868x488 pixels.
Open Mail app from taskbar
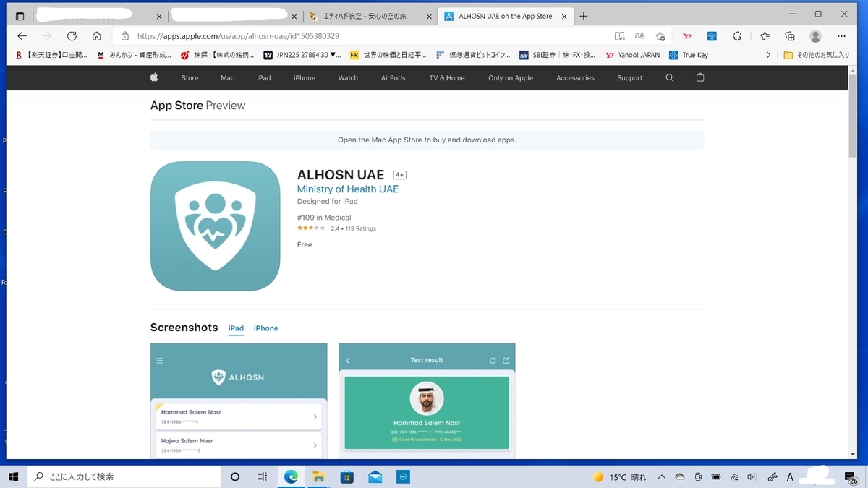[x=375, y=476]
